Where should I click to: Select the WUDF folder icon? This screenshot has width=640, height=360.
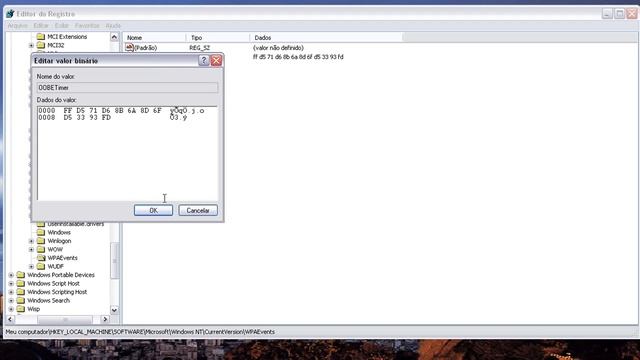[41, 267]
